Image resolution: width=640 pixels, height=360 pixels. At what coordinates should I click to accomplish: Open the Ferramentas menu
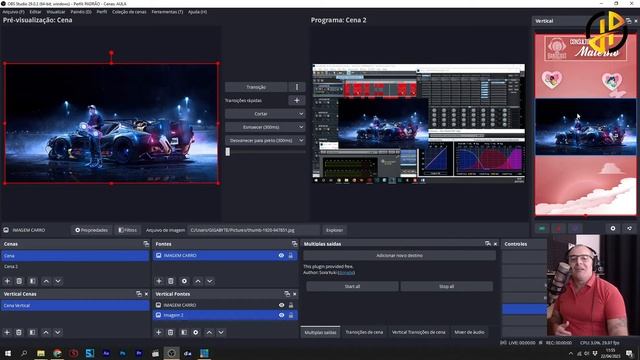coord(167,12)
